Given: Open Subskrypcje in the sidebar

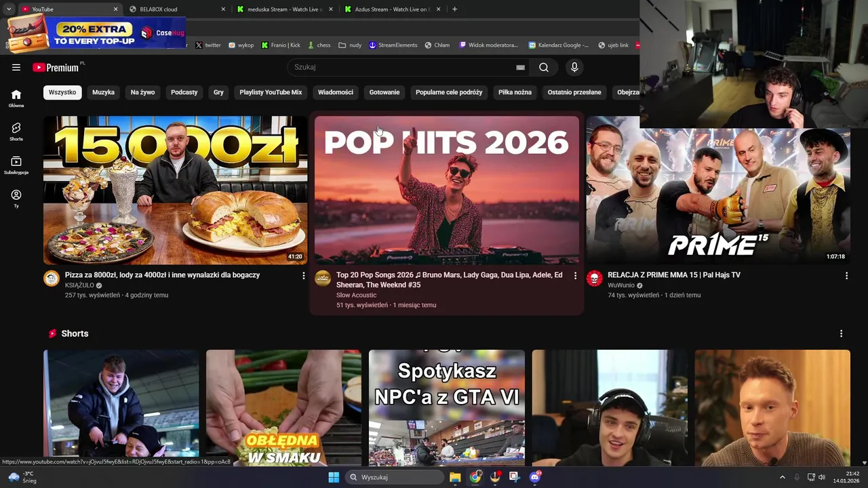Looking at the screenshot, I should tap(16, 165).
